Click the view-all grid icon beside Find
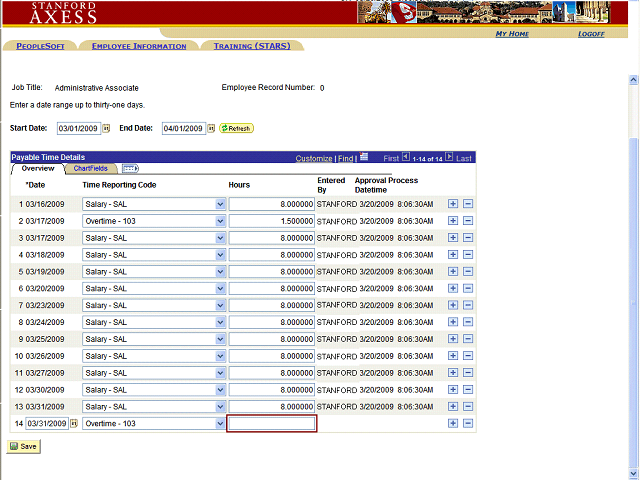640x480 pixels. [365, 157]
